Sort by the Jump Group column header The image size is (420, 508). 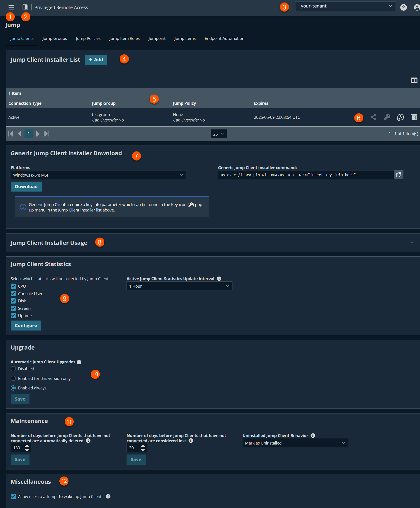[104, 103]
